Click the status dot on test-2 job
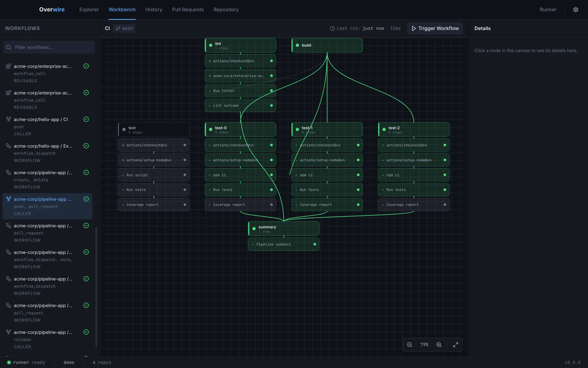The image size is (588, 368). pos(384,129)
